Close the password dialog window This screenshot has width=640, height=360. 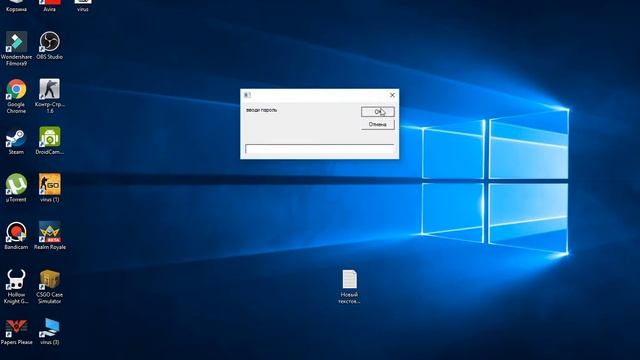[x=392, y=95]
